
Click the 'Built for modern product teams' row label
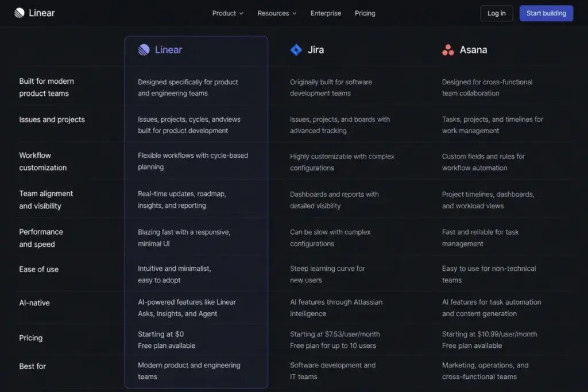[x=47, y=87]
